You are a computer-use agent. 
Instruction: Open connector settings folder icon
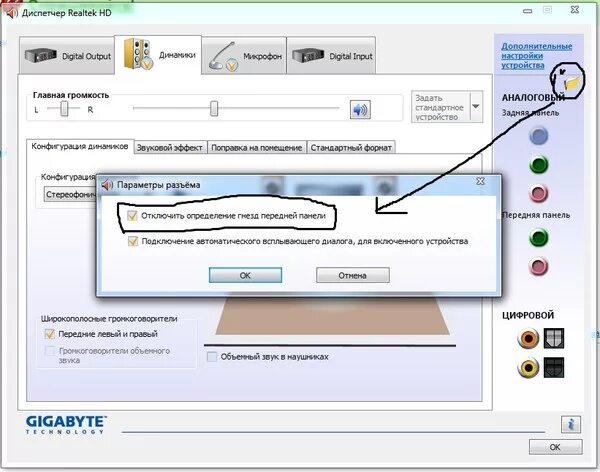pyautogui.click(x=572, y=82)
